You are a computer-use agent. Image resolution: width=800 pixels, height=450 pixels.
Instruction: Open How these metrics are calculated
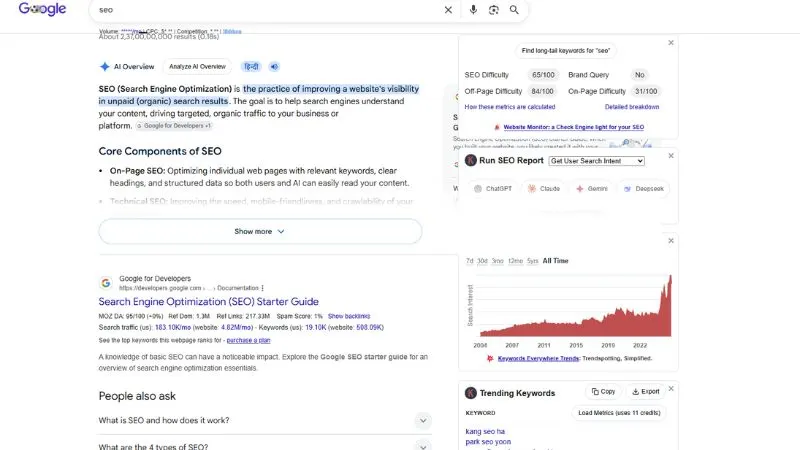point(510,107)
